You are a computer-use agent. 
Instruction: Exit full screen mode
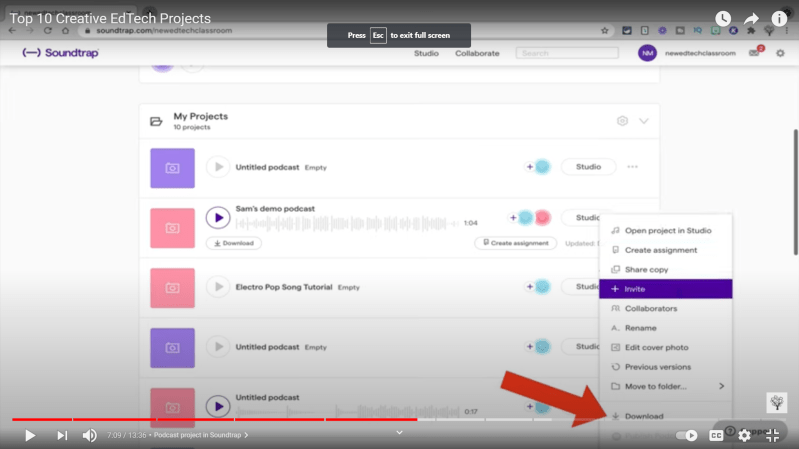772,435
